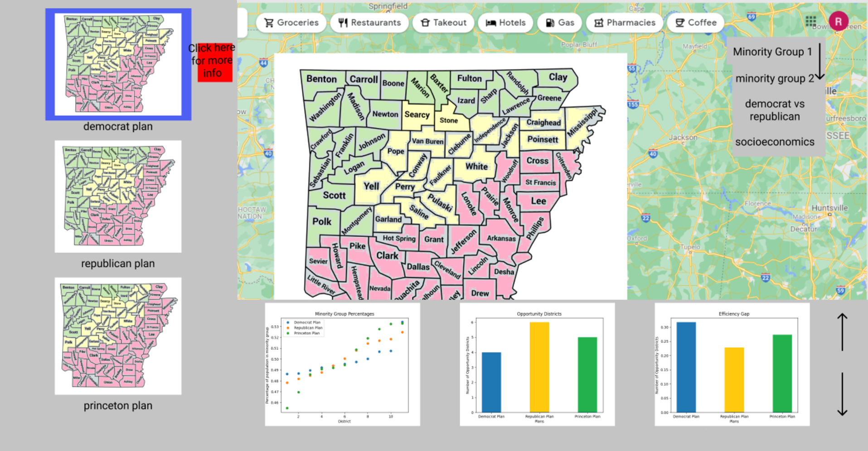The image size is (868, 451).
Task: Click the up arrow beside the charts
Action: [x=842, y=332]
